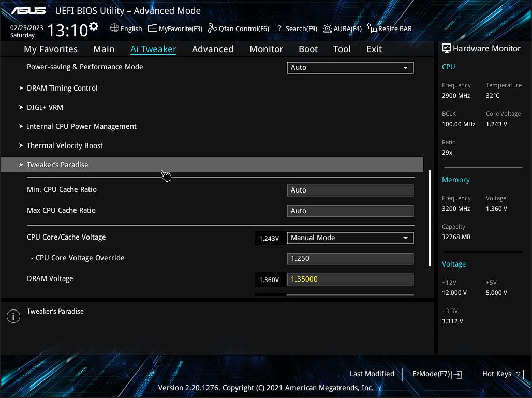Click the Core Voltage 1.243 V value
This screenshot has height=398, width=532.
coord(496,124)
